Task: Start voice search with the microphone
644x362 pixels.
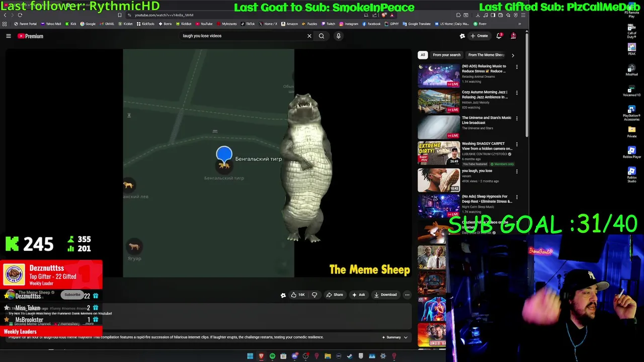Action: tap(339, 36)
